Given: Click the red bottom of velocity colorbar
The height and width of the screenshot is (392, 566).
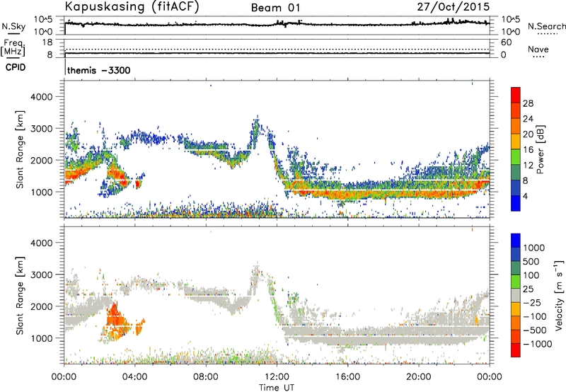Looking at the screenshot, I should [x=516, y=350].
